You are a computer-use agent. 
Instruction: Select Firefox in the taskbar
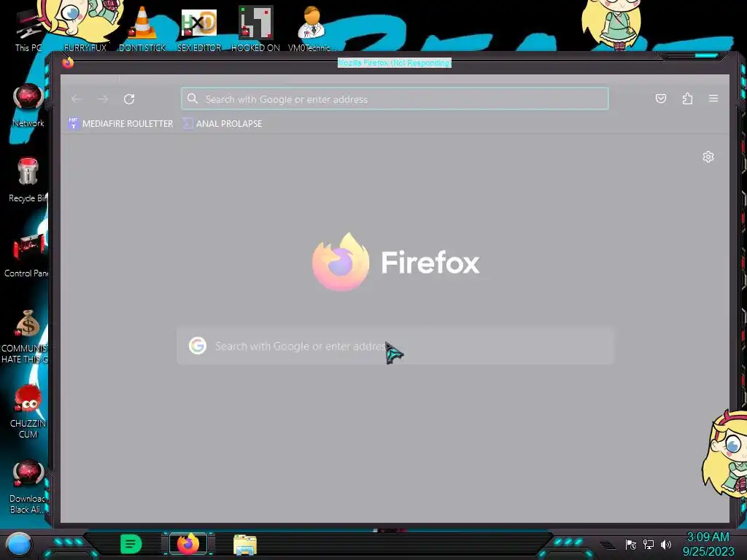coord(188,544)
